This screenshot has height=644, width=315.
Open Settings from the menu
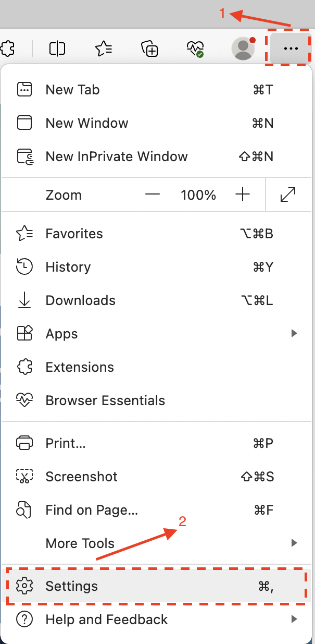(x=71, y=586)
